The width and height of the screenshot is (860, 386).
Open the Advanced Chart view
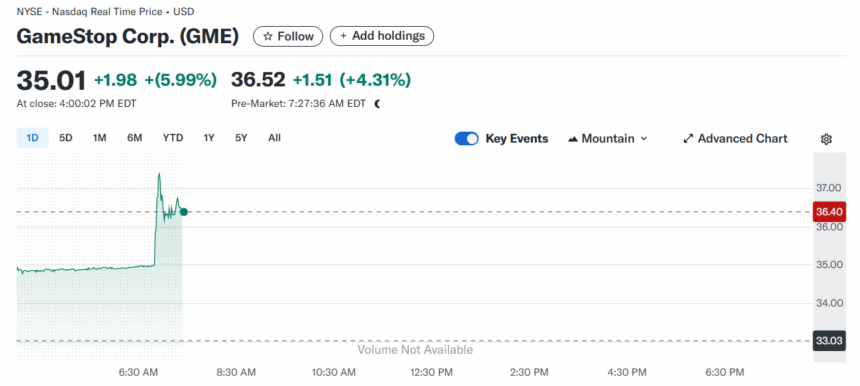[x=735, y=139]
